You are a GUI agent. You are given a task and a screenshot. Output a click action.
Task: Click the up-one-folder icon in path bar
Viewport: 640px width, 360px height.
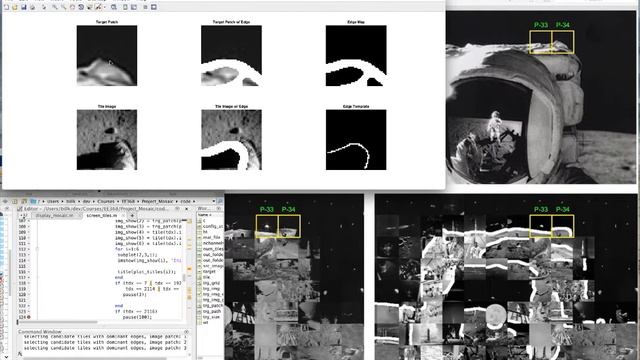point(15,201)
